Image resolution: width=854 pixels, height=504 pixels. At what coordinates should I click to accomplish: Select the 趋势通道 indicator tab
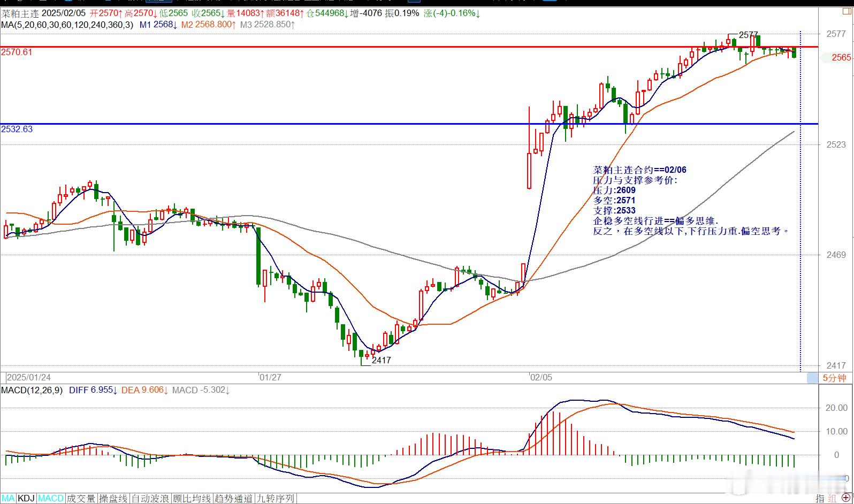pos(234,498)
